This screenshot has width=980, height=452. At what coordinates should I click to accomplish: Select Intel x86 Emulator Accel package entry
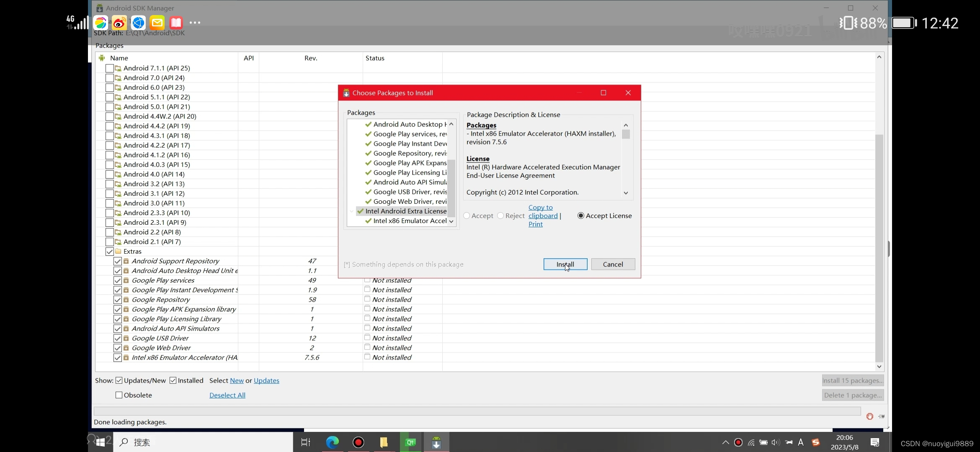point(406,221)
